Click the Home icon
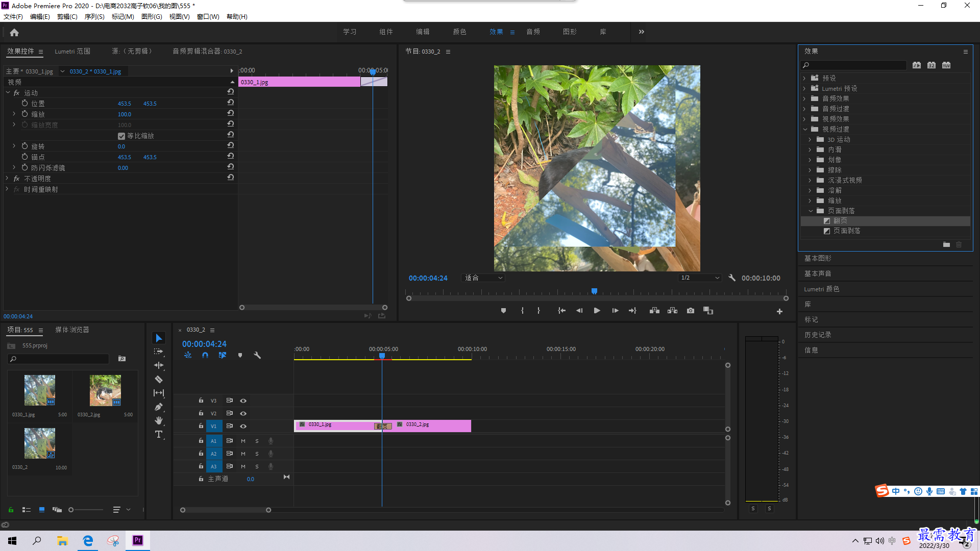The width and height of the screenshot is (980, 551). (x=14, y=32)
